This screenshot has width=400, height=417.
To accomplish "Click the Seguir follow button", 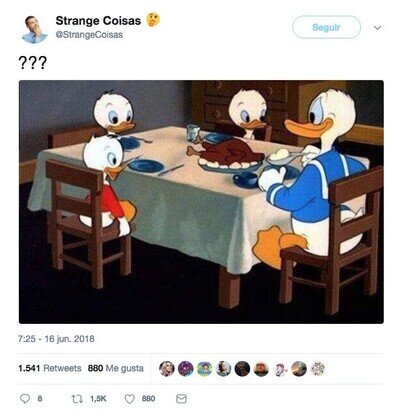I will 327,27.
